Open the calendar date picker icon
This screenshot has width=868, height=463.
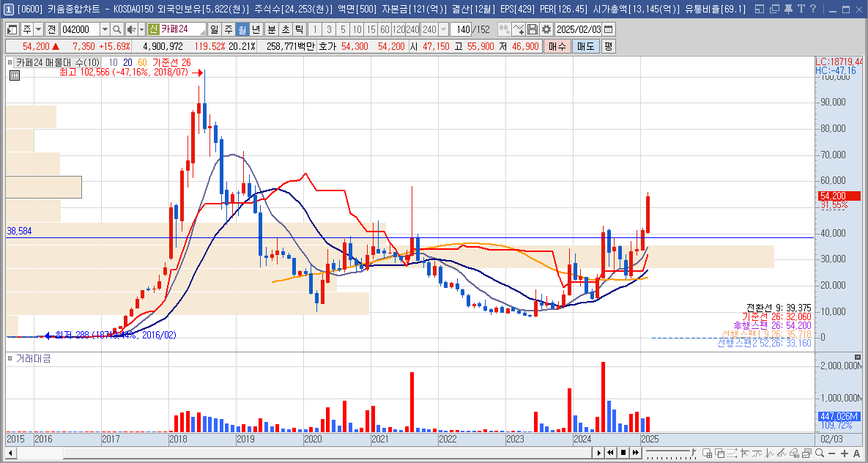[608, 29]
